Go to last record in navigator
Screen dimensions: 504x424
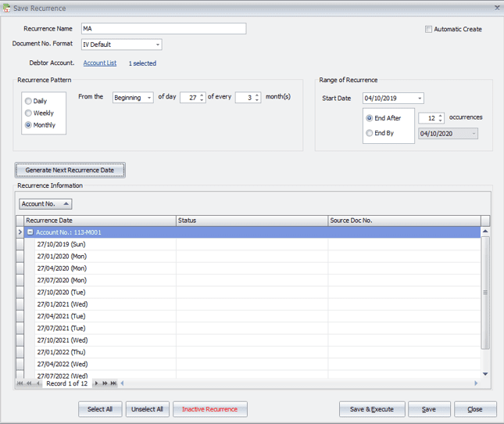pos(113,383)
